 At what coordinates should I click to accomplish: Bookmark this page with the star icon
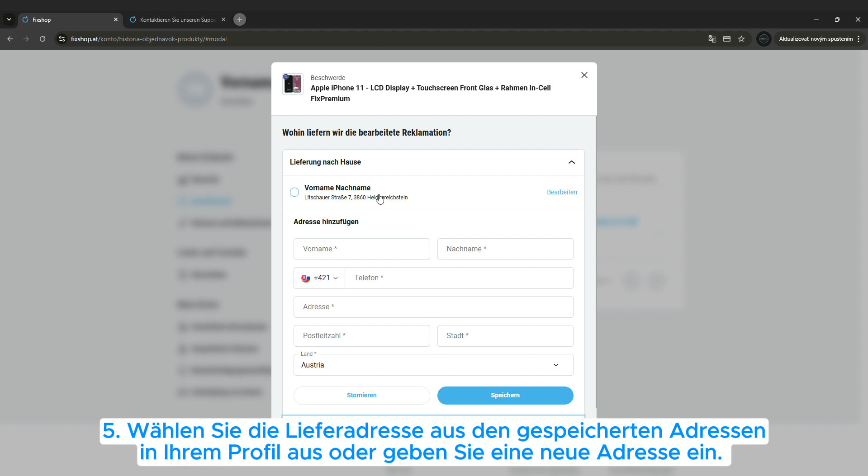[x=741, y=39]
